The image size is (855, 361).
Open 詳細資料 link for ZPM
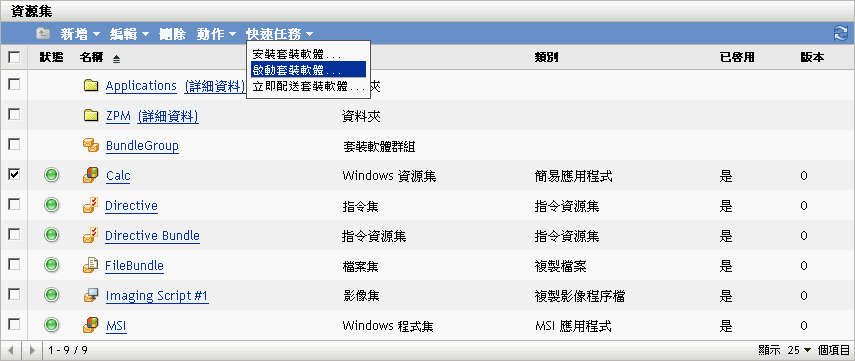tap(168, 116)
